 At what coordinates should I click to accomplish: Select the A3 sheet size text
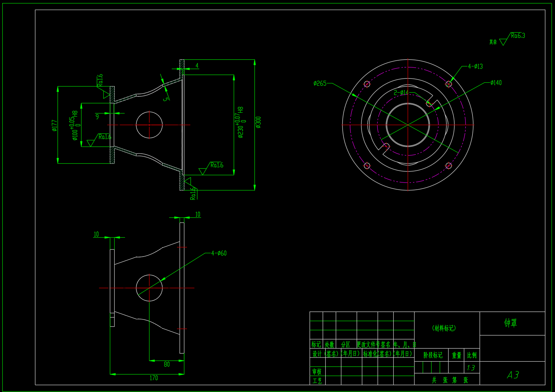pos(513,375)
